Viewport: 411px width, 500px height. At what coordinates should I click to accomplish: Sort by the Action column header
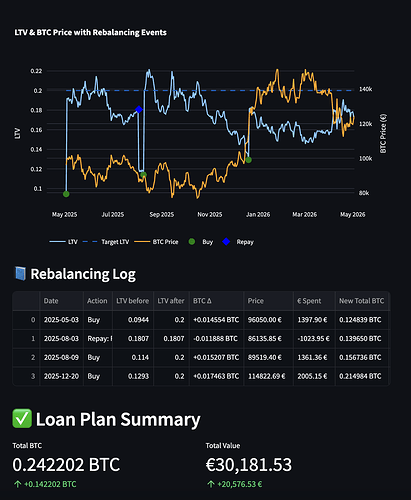pyautogui.click(x=98, y=301)
